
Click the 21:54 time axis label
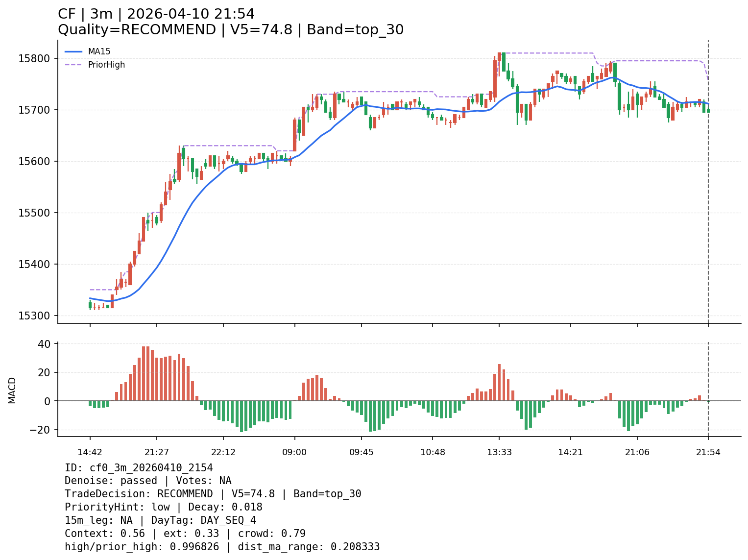[708, 452]
